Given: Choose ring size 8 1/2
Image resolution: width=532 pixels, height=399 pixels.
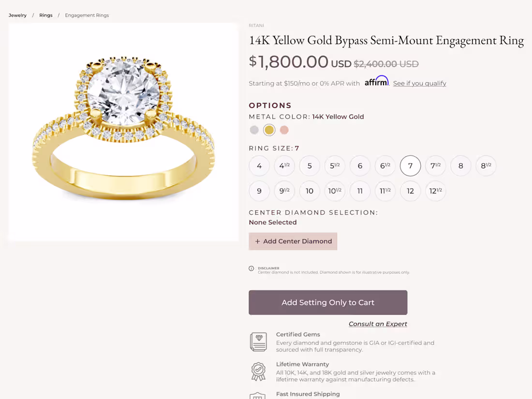Looking at the screenshot, I should (x=486, y=165).
